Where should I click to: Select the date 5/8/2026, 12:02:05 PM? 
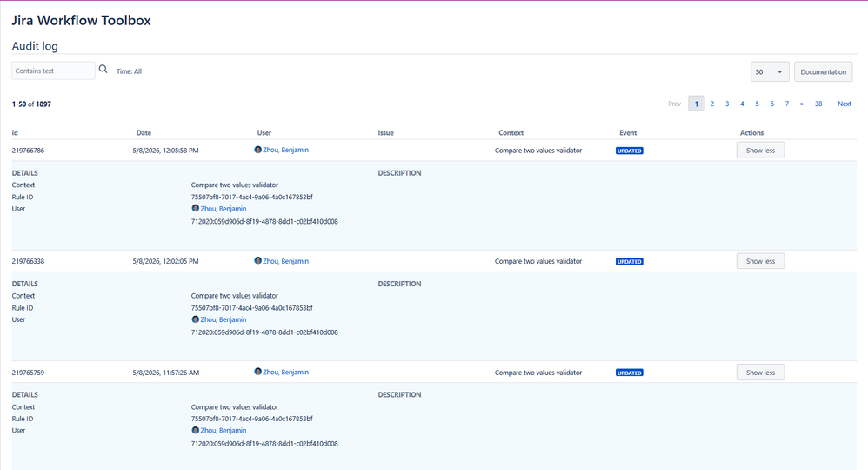(x=165, y=261)
